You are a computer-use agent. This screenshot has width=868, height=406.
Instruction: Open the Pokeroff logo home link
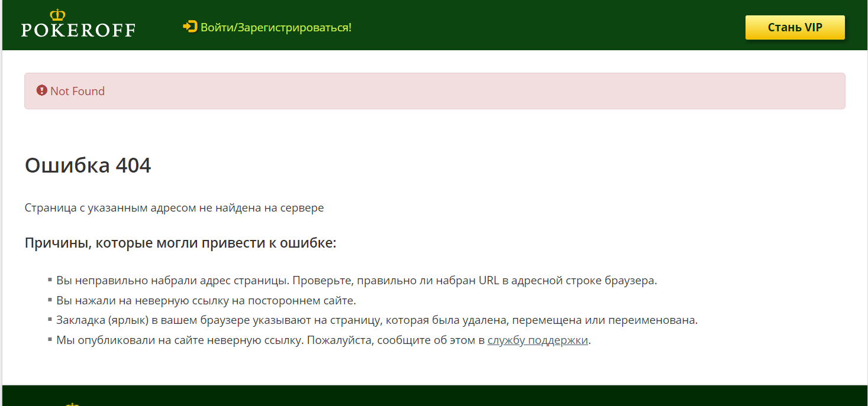[78, 24]
